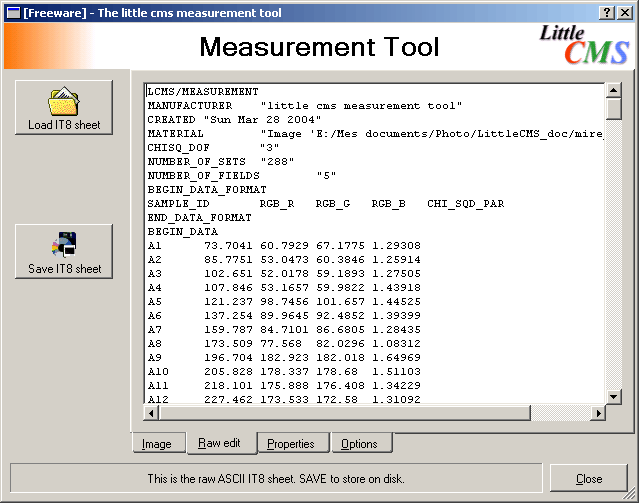This screenshot has width=639, height=503.
Task: Switch to the Image tab
Action: (x=159, y=443)
